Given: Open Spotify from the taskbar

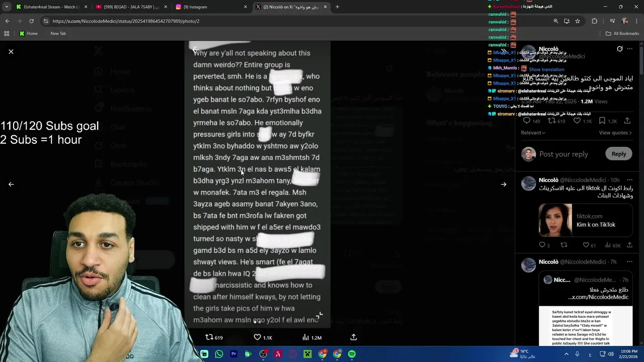Looking at the screenshot, I should [x=352, y=354].
